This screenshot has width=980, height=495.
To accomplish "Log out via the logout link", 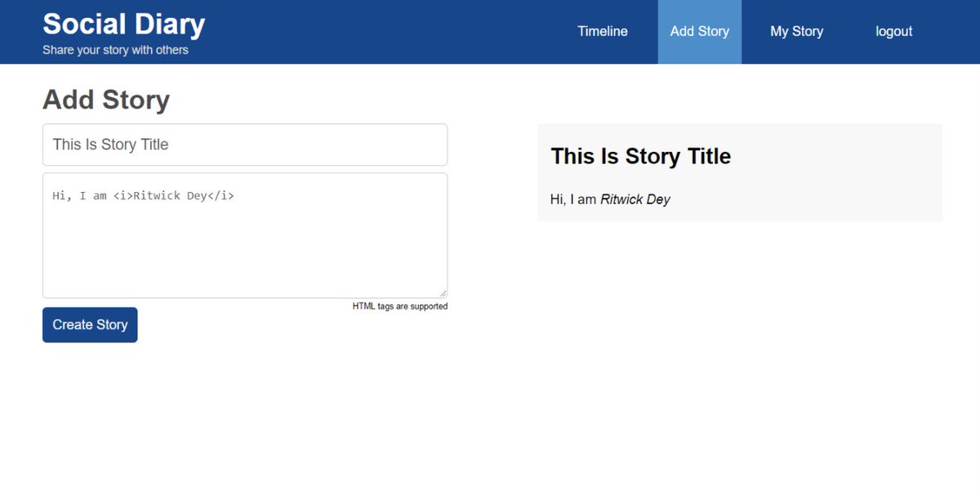I will (894, 32).
